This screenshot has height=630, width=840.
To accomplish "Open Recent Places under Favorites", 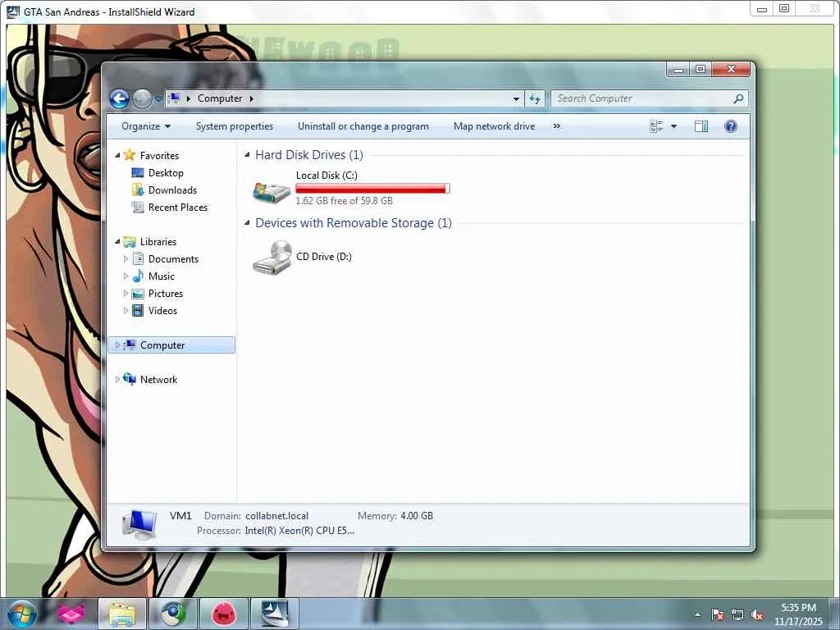I will [178, 208].
